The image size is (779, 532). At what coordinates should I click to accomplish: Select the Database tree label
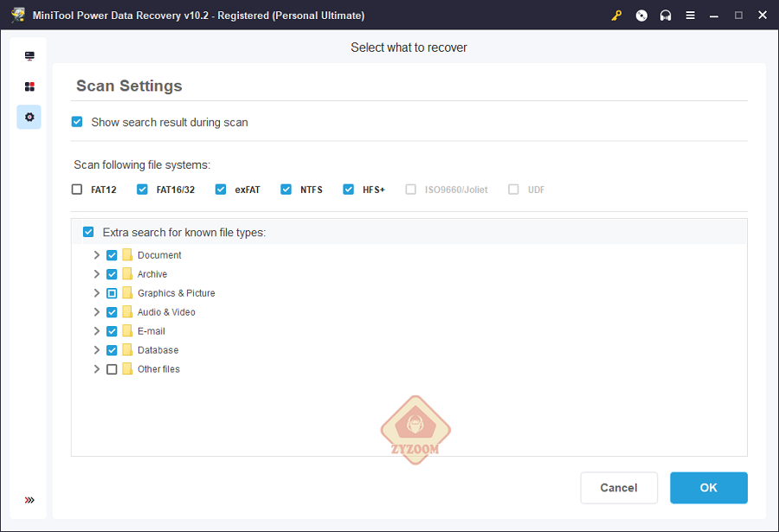(158, 350)
